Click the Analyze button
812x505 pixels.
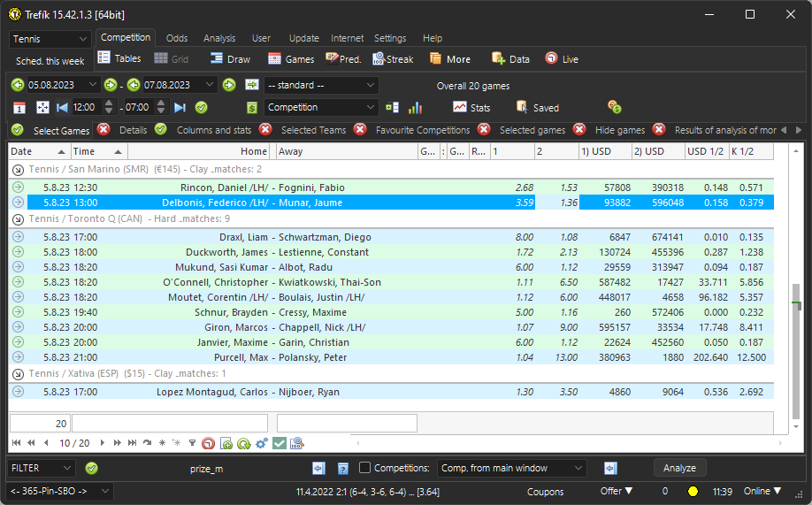point(679,468)
